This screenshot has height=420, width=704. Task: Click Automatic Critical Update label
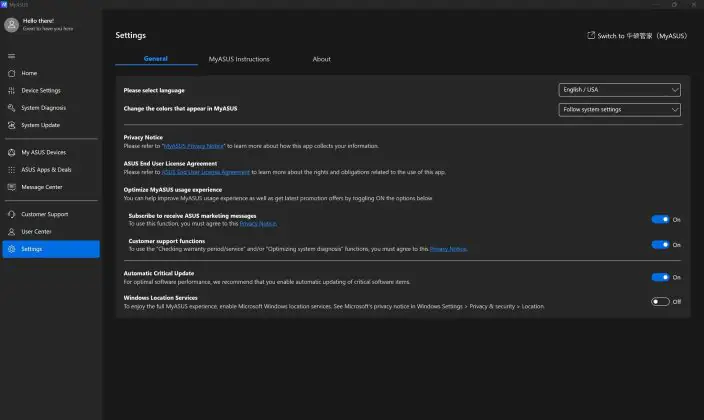click(x=158, y=273)
